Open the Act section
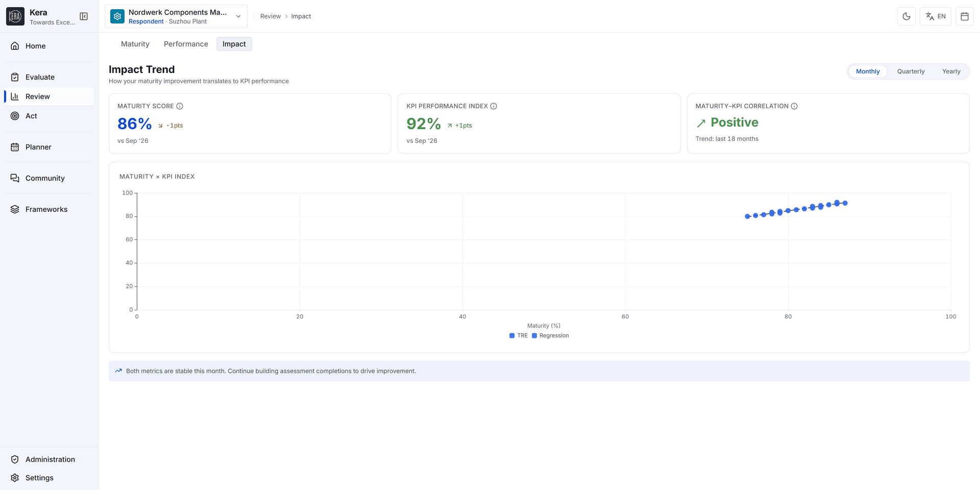 point(49,116)
